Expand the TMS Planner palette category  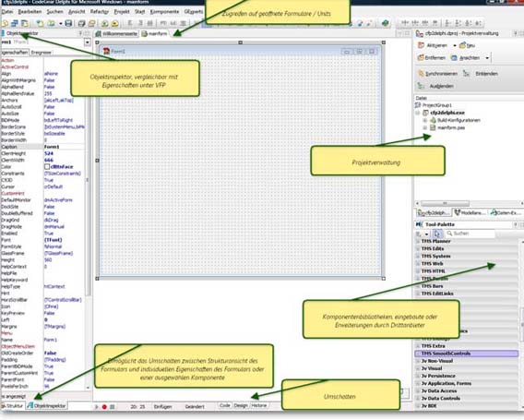(x=418, y=241)
